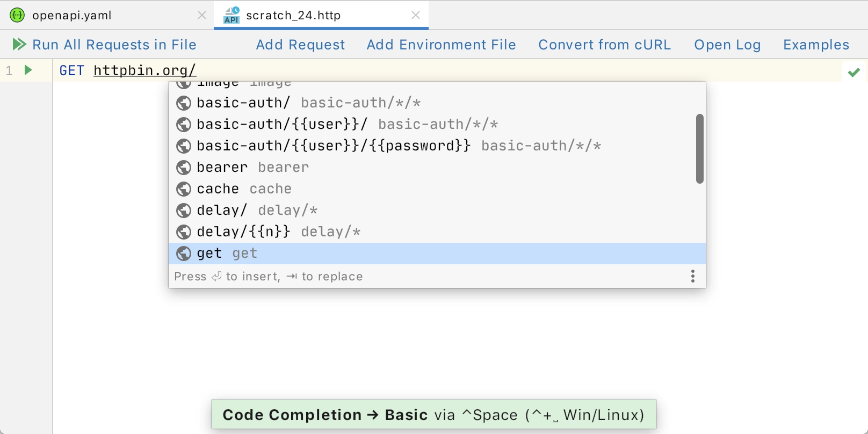The width and height of the screenshot is (868, 434).
Task: Choose basic-auth/{{user}}/{{password}} completion item
Action: coord(437,146)
